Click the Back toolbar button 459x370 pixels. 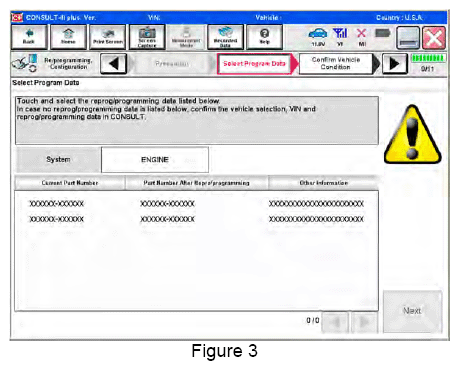click(x=29, y=37)
